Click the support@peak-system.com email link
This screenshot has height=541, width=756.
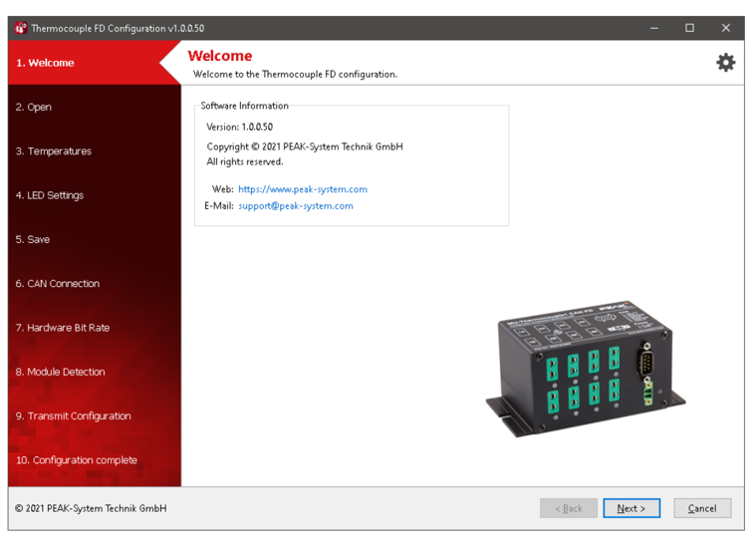(x=295, y=206)
